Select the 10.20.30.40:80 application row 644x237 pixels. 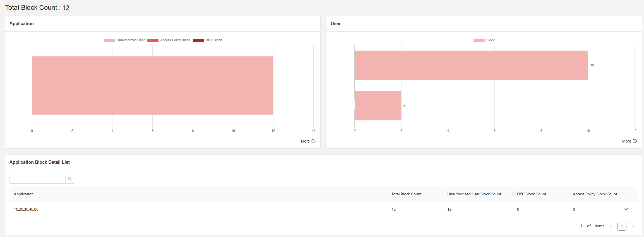pyautogui.click(x=26, y=209)
